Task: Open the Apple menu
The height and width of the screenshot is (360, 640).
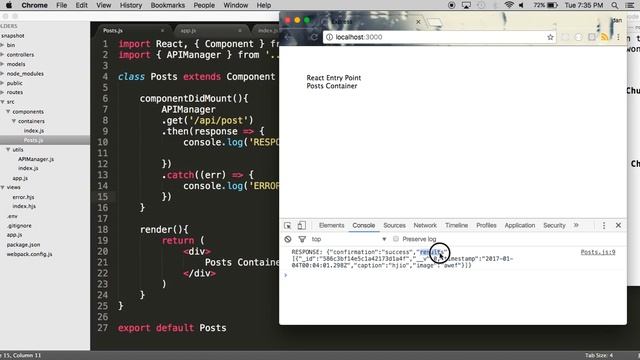Action: coord(9,5)
